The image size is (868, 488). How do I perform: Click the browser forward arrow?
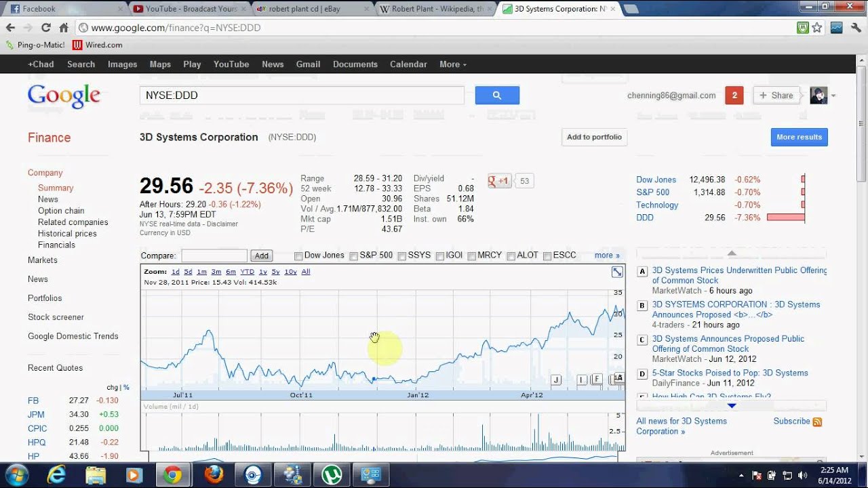click(28, 28)
